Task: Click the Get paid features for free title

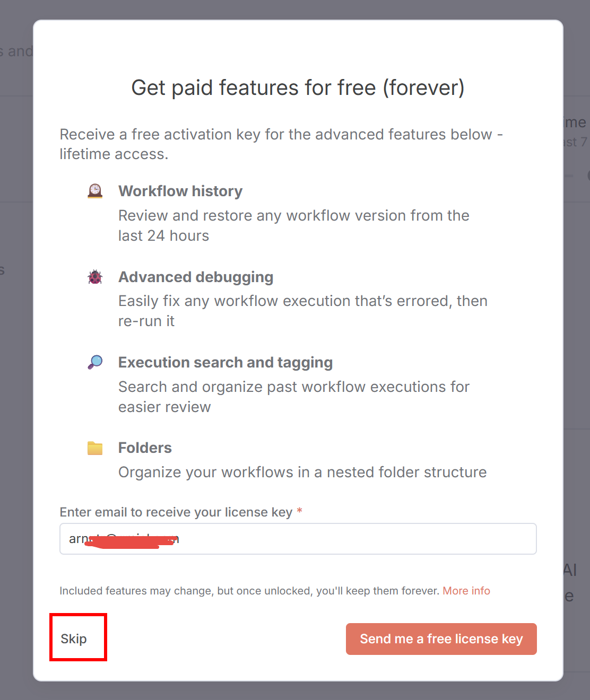Action: point(298,87)
